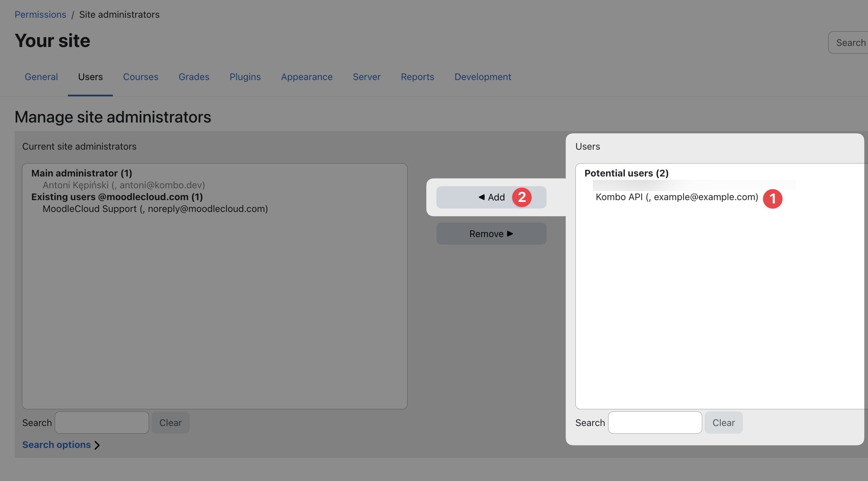868x481 pixels.
Task: Select Kombo API in potential users list
Action: coord(676,197)
